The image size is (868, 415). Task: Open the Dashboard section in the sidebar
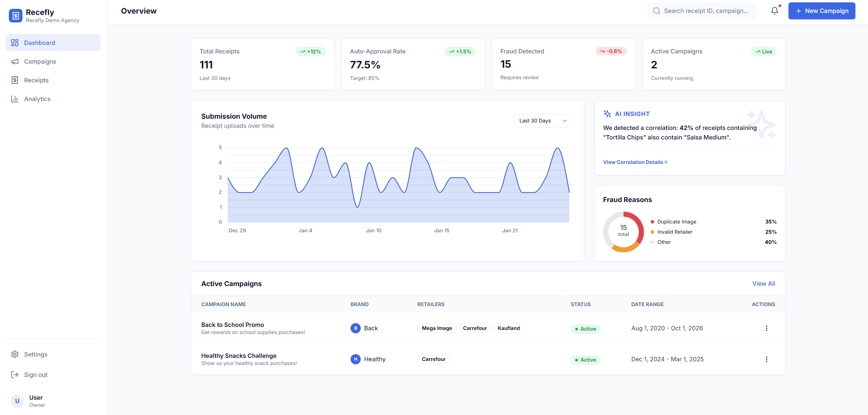[x=39, y=43]
